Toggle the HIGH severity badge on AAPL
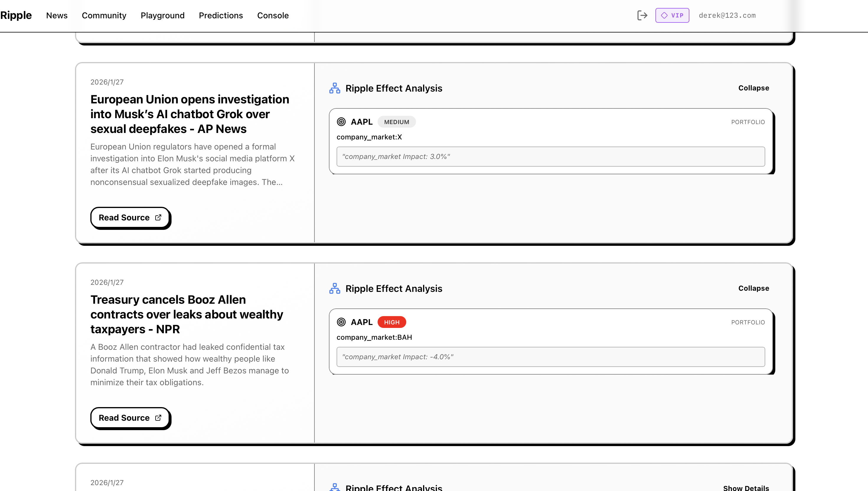This screenshot has height=491, width=868. point(391,322)
